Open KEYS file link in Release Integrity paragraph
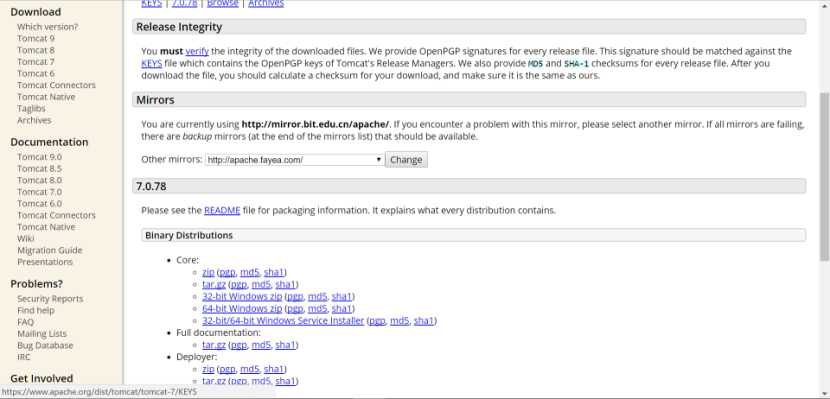The width and height of the screenshot is (830, 399). (x=151, y=63)
